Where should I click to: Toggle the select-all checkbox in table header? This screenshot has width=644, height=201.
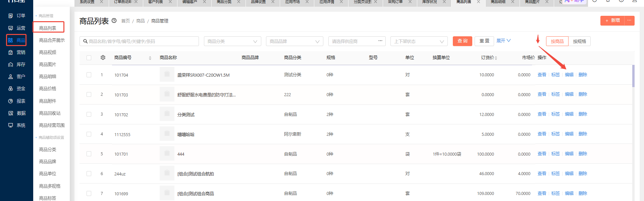pos(89,58)
